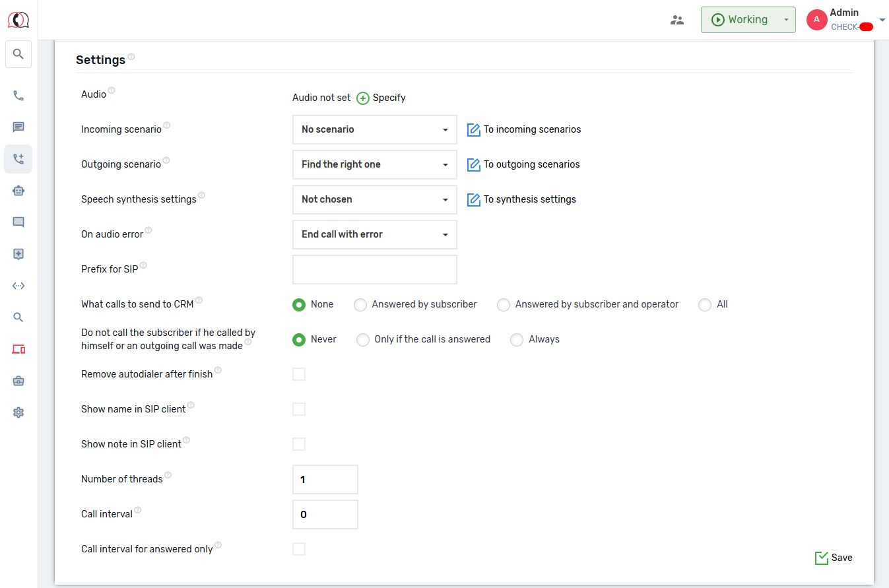Follow the 'To outgoing scenarios' link
Image resolution: width=889 pixels, height=588 pixels.
click(x=531, y=164)
